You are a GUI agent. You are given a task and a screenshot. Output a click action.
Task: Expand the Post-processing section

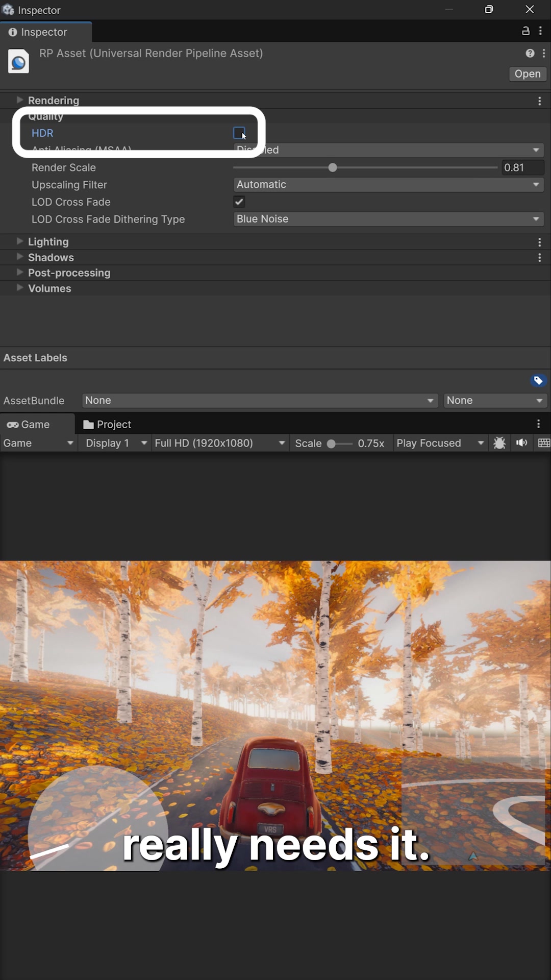coord(20,272)
